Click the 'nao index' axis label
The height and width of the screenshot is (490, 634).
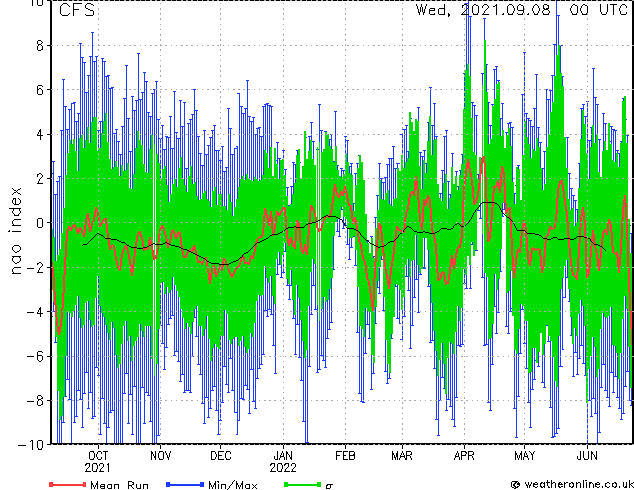coord(15,231)
